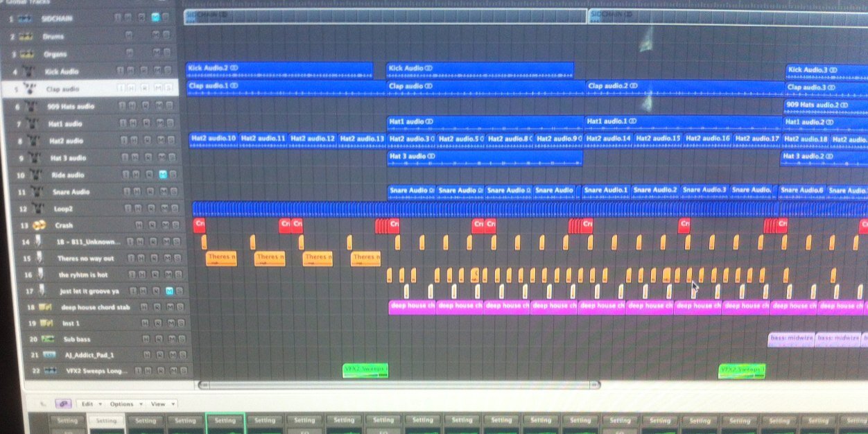
Task: Record-enable the 909 Hats audio track
Action: [144, 106]
